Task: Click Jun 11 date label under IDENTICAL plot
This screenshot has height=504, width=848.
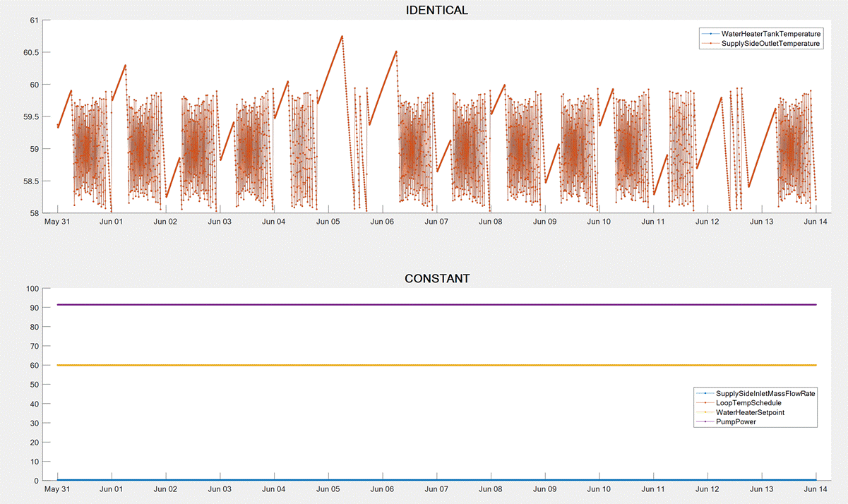Action: (x=654, y=222)
